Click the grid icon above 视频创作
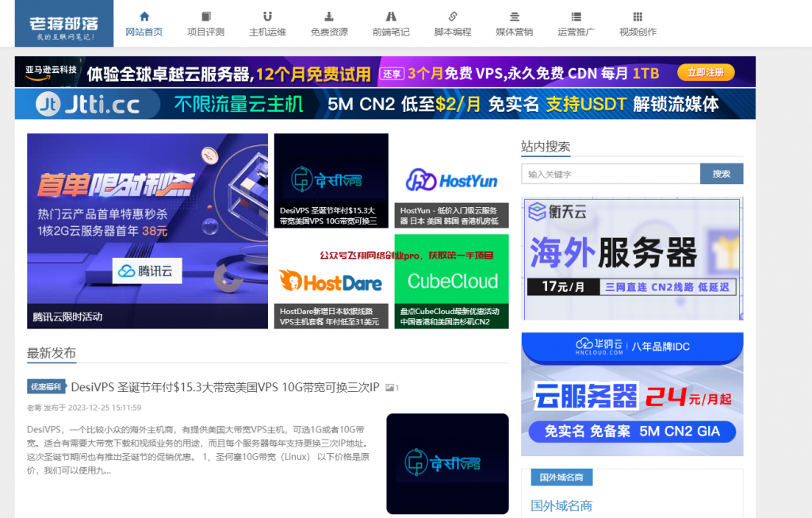812x518 pixels. 638,16
